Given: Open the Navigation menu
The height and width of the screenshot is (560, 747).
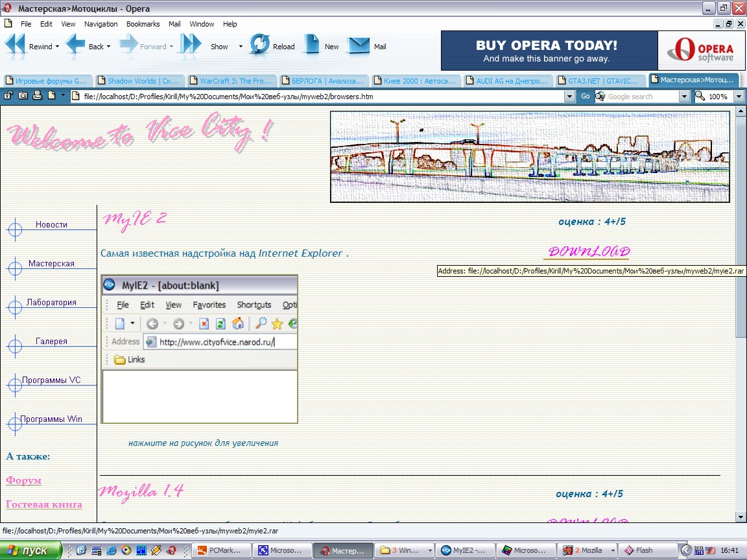Looking at the screenshot, I should (x=101, y=24).
